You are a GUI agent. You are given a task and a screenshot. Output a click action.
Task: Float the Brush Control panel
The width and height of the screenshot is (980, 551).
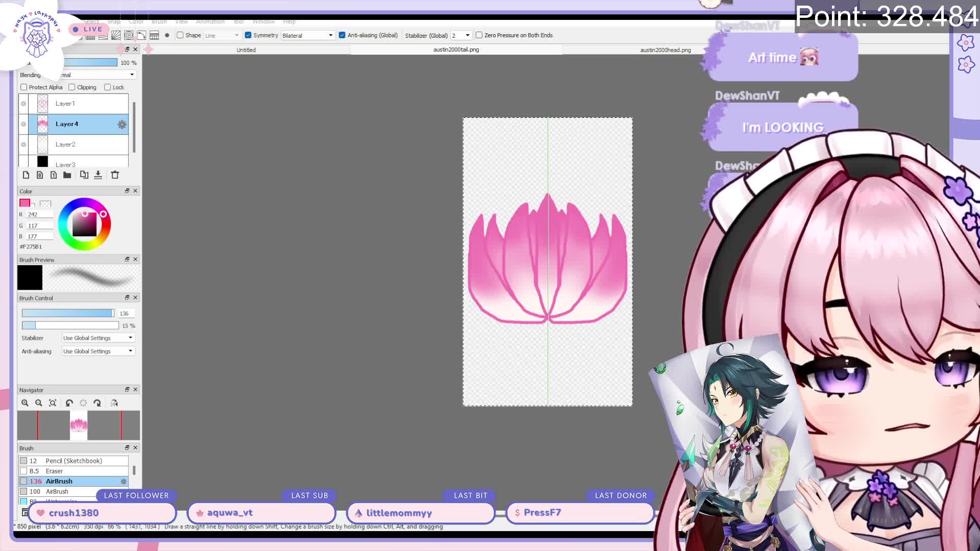click(127, 297)
